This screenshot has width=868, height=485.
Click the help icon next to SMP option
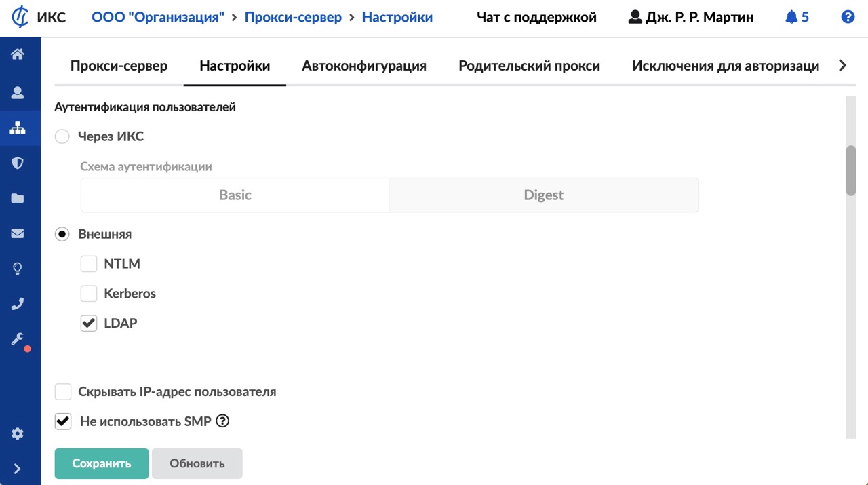point(222,421)
